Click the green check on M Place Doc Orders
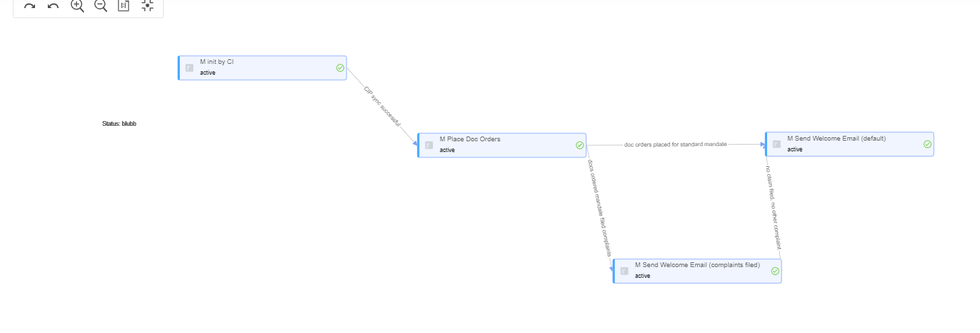Image resolution: width=980 pixels, height=333 pixels. pyautogui.click(x=580, y=145)
